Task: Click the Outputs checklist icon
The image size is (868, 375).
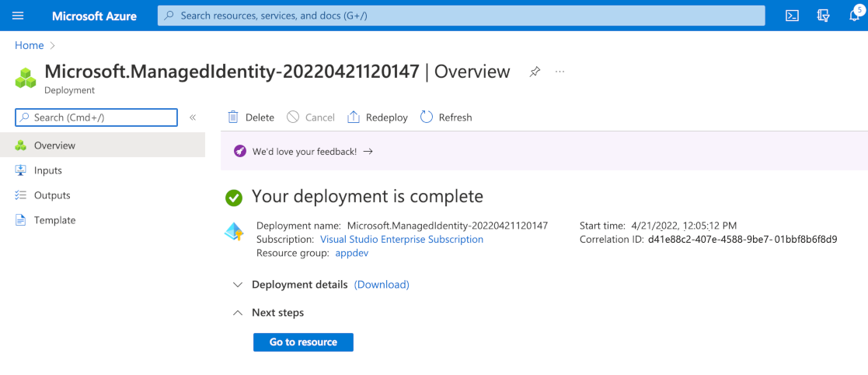Action: (x=20, y=195)
